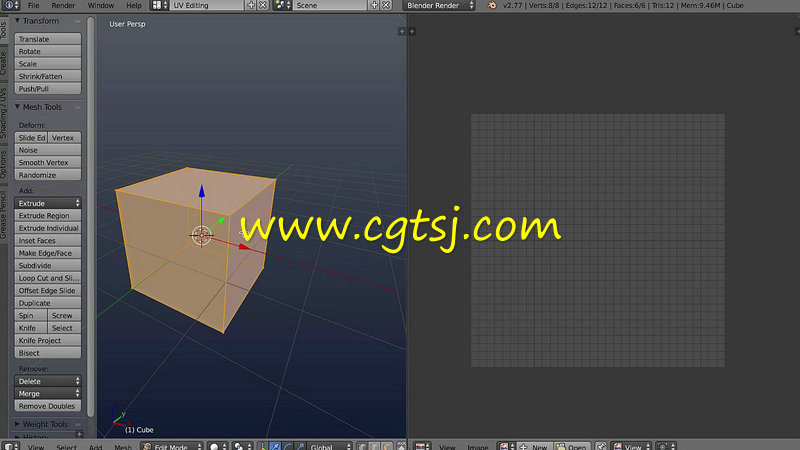Open the Delete dropdown

pos(47,381)
